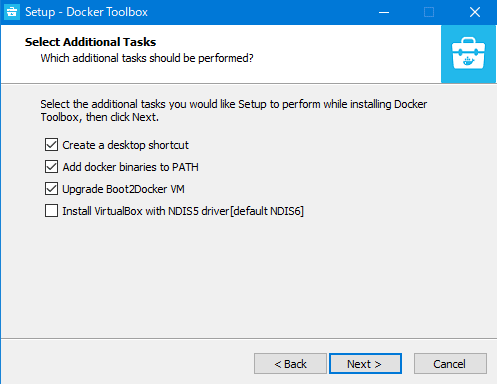Go back using the < Back button
This screenshot has width=497, height=384.
290,364
